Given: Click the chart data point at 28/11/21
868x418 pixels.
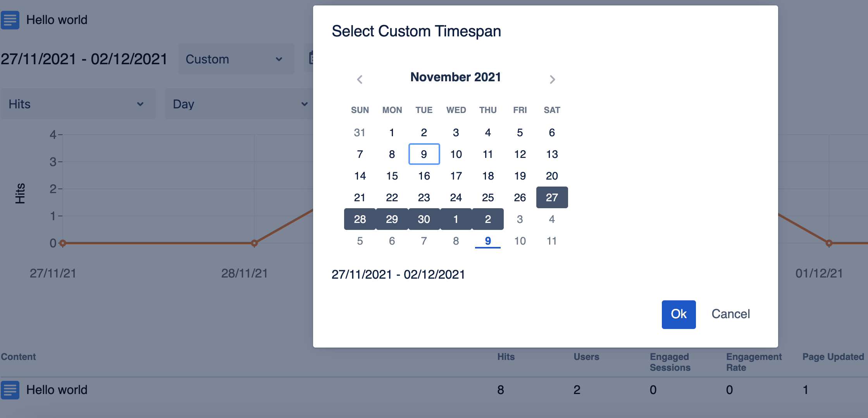Looking at the screenshot, I should [x=254, y=243].
